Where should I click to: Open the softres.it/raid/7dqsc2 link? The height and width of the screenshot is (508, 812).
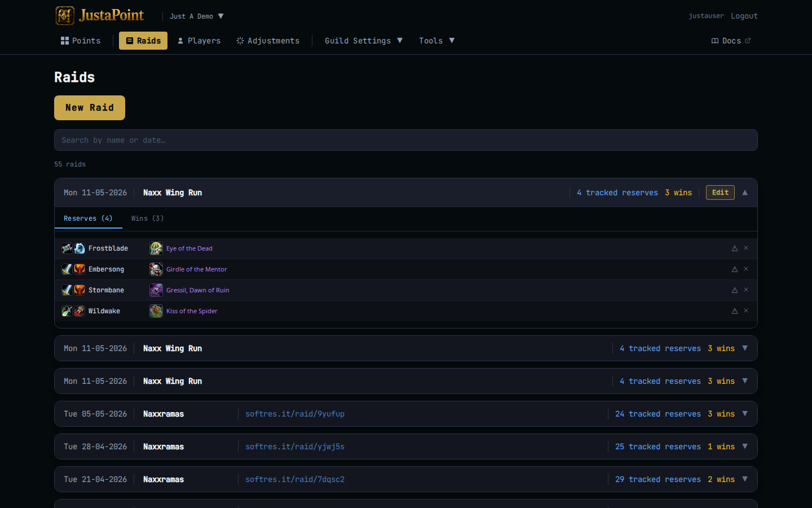point(295,479)
